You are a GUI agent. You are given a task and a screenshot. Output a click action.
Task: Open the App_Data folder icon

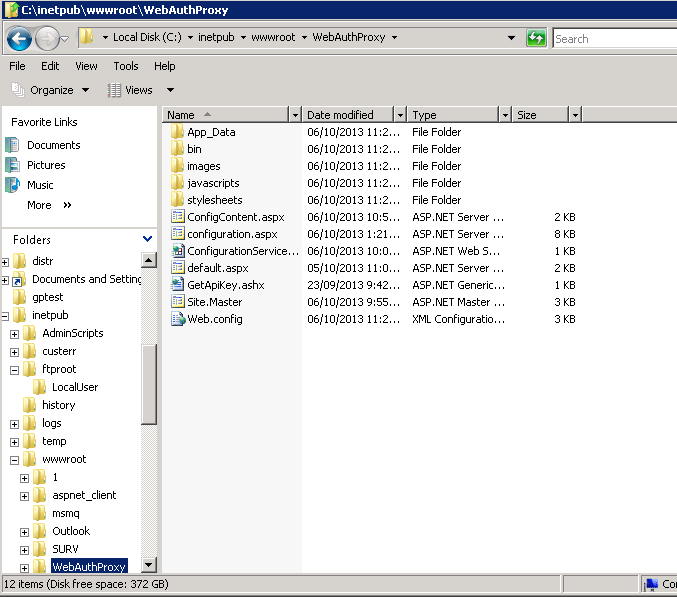click(178, 132)
